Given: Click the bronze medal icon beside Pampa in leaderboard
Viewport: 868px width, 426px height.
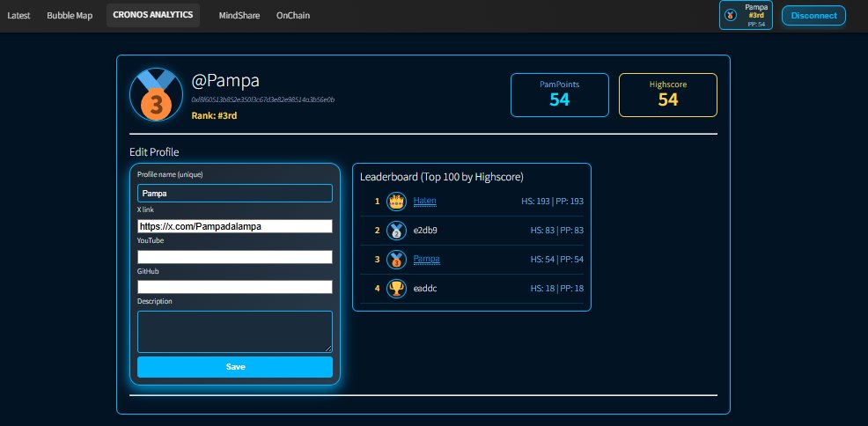Looking at the screenshot, I should point(396,259).
